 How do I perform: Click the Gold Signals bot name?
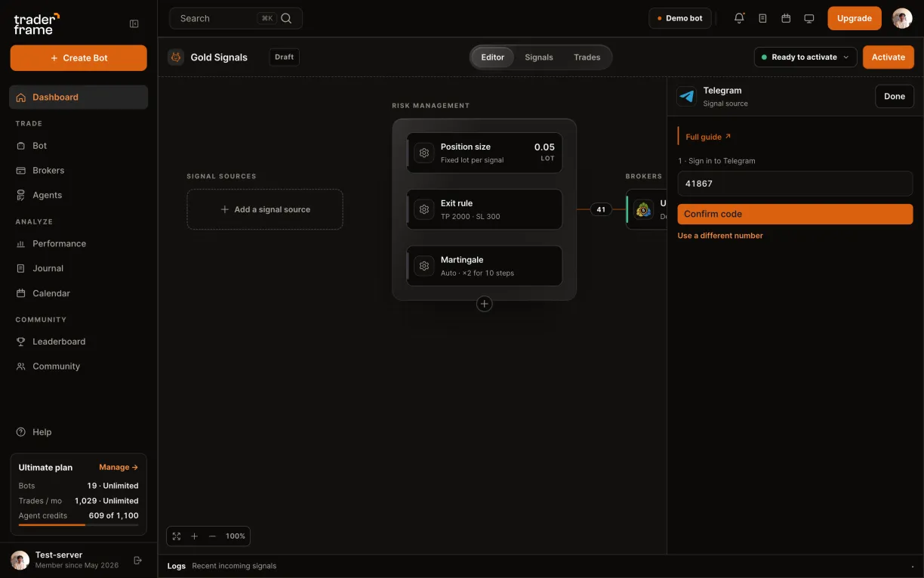coord(219,57)
